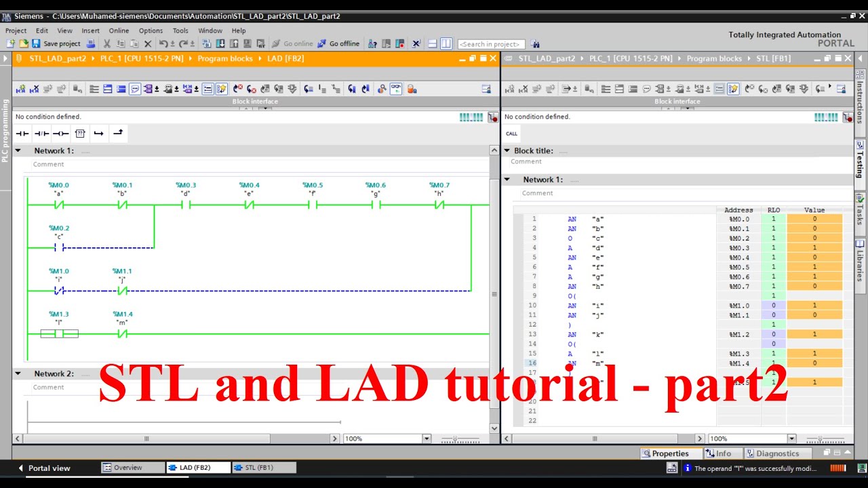Undo the last action
Viewport: 868px width, 488px height.
click(163, 43)
